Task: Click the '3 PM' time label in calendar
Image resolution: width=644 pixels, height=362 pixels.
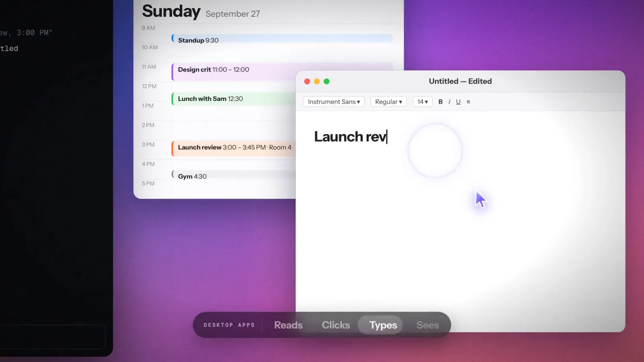Action: point(148,144)
